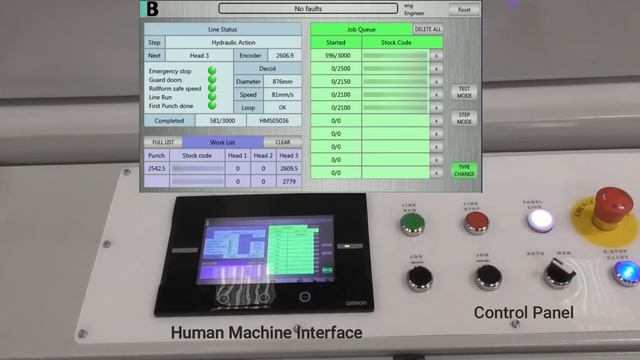
Task: Push the JOG button below LINE STOP
Action: [x=489, y=277]
